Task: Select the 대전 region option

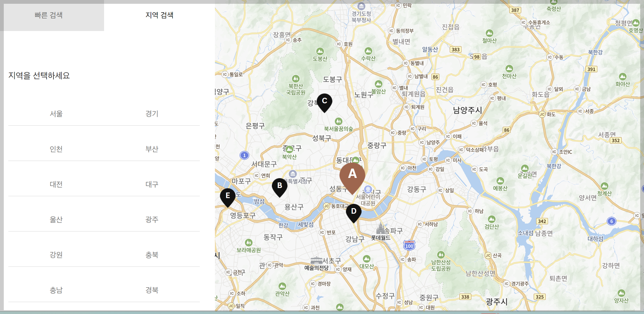Action: [56, 184]
